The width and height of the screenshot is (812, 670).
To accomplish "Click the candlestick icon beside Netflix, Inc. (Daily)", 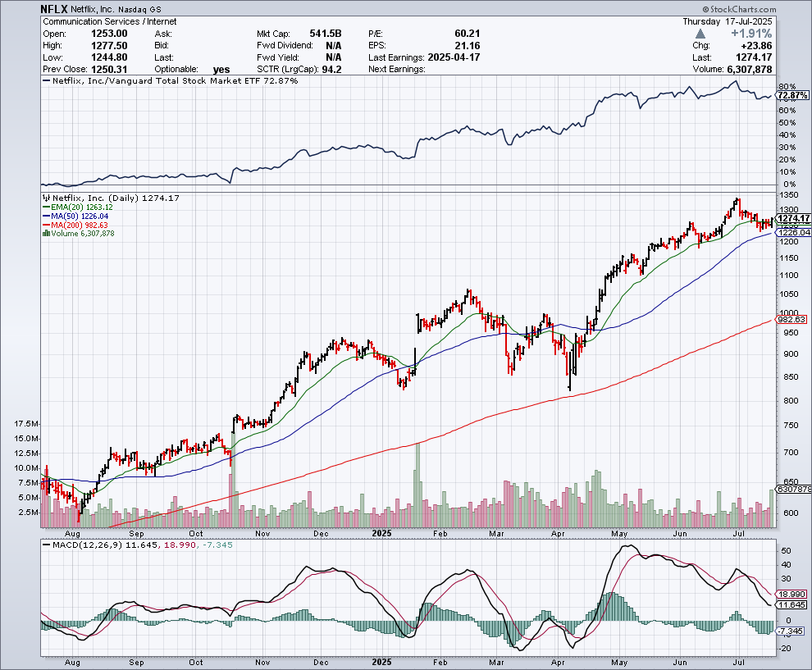I will (46, 198).
